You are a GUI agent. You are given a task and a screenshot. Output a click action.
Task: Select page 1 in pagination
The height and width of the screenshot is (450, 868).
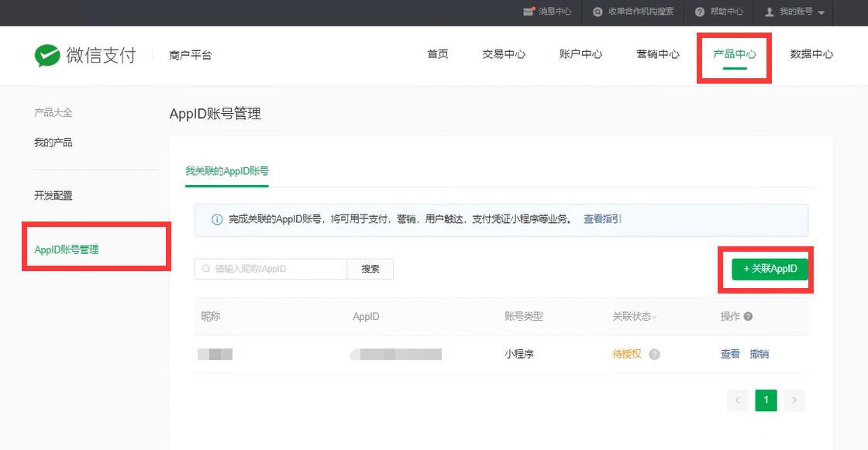766,400
